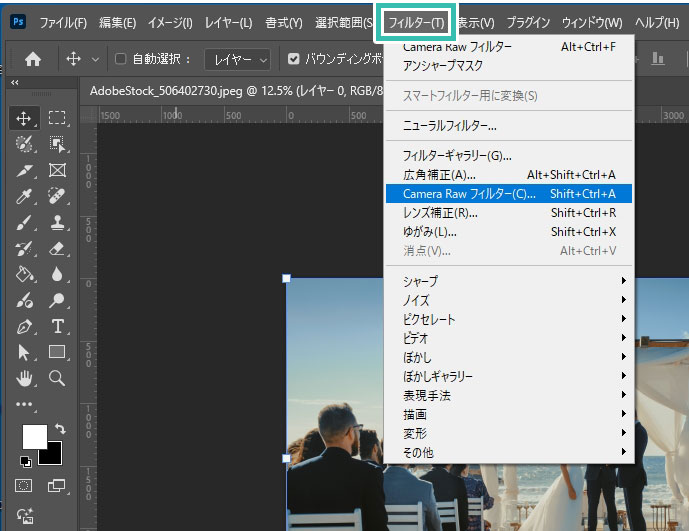The height and width of the screenshot is (531, 689).
Task: Select the Rectangular Marquee tool
Action: (57, 118)
